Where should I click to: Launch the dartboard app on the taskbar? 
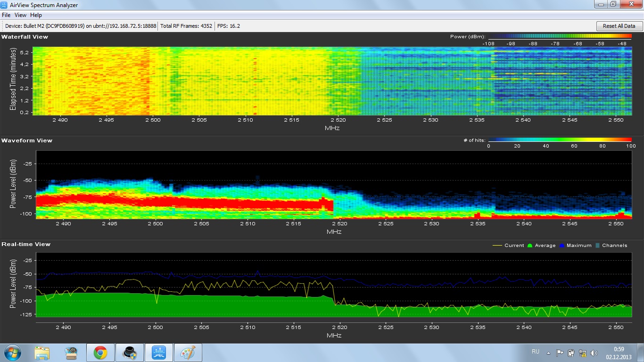(71, 353)
